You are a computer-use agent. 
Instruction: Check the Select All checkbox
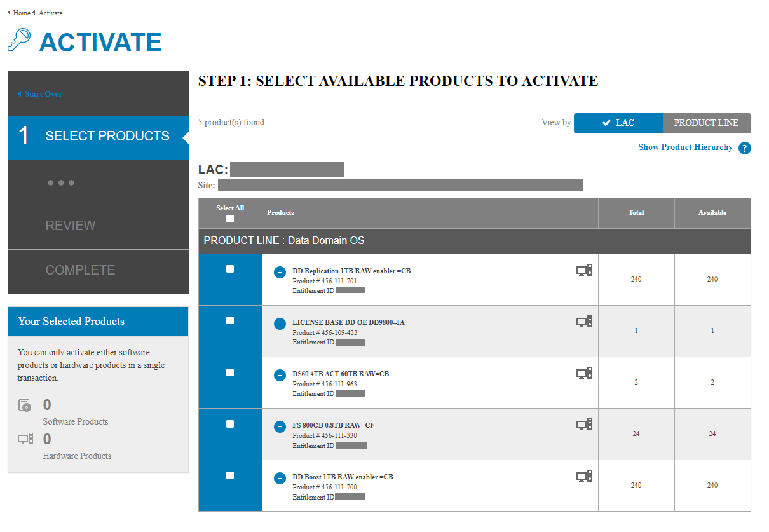(x=230, y=219)
